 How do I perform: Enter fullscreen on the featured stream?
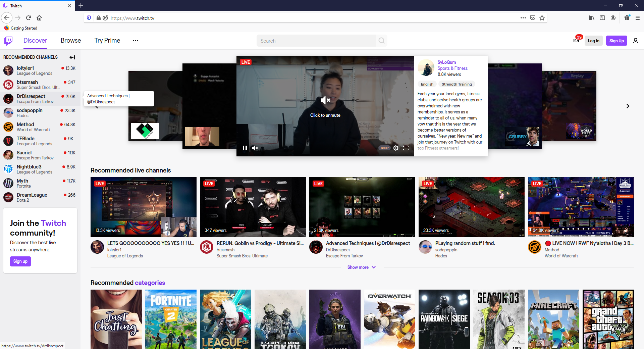[x=406, y=148]
